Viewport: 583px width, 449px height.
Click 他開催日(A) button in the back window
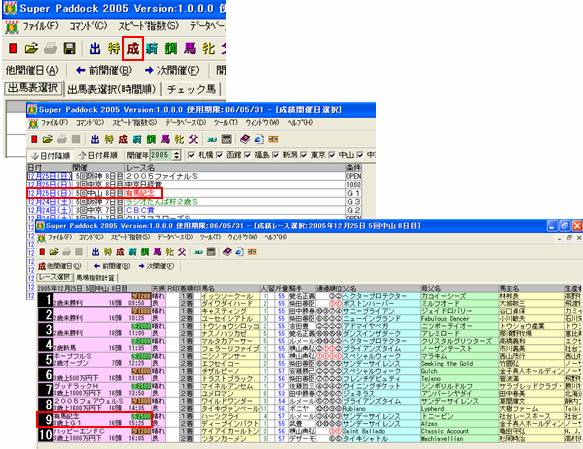[x=32, y=70]
